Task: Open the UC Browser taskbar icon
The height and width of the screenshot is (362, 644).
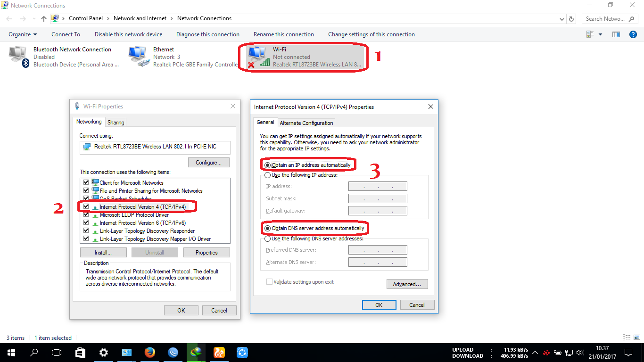Action: pos(219,352)
